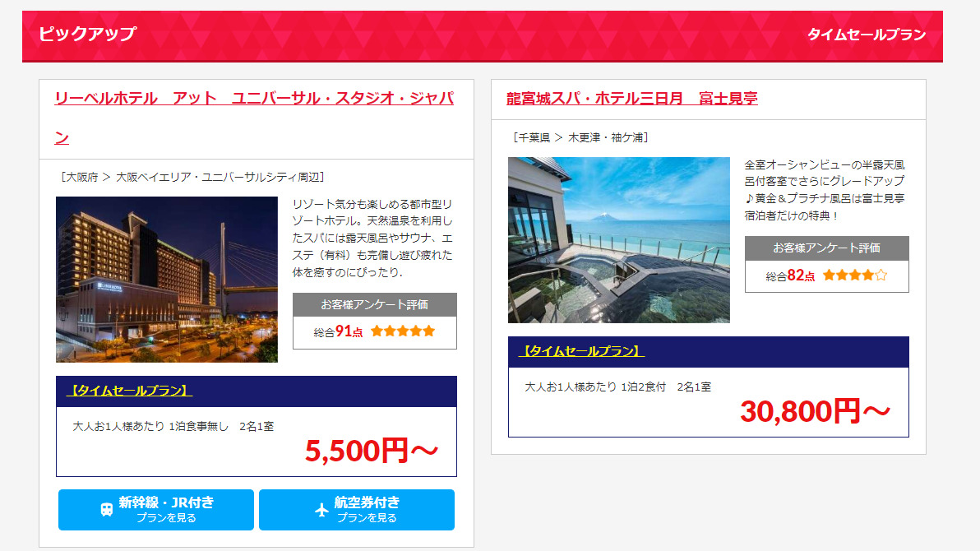Click the airplane icon on flight button
The image size is (980, 551).
coord(321,510)
